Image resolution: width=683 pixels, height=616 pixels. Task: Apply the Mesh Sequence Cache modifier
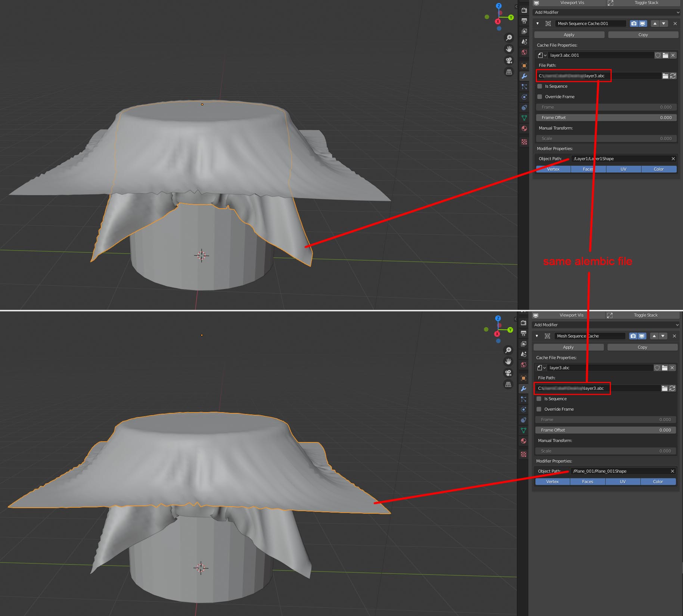(568, 347)
